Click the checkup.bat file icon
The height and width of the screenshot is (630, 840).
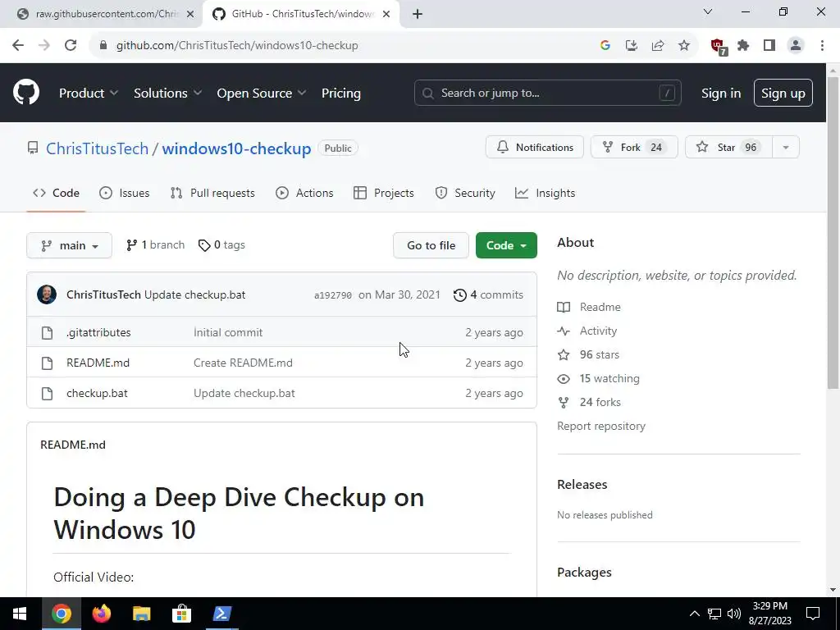pos(47,393)
